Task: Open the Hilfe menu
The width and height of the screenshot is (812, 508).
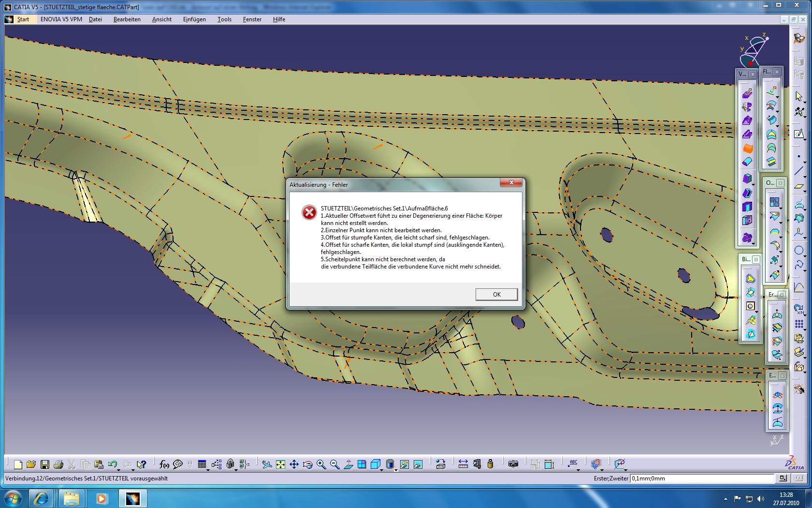Action: pos(279,19)
